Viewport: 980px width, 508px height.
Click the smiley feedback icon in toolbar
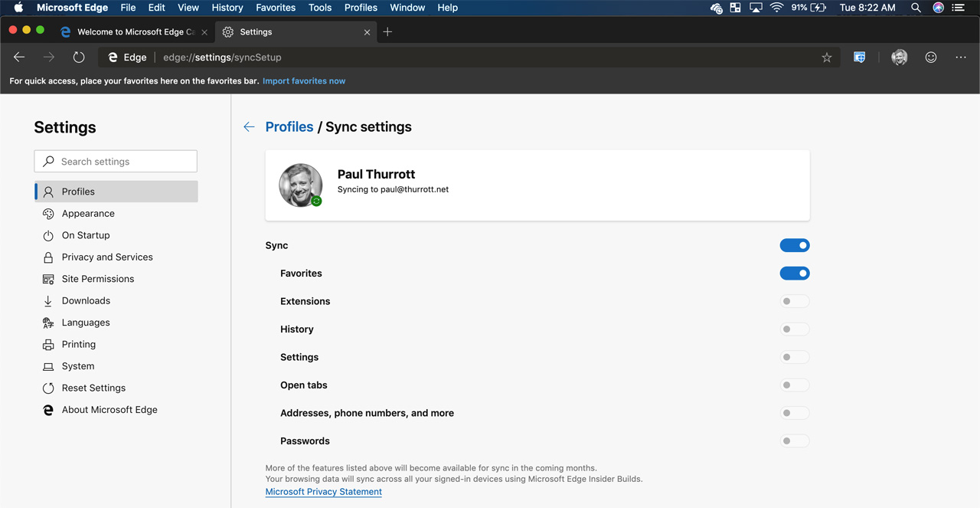930,57
